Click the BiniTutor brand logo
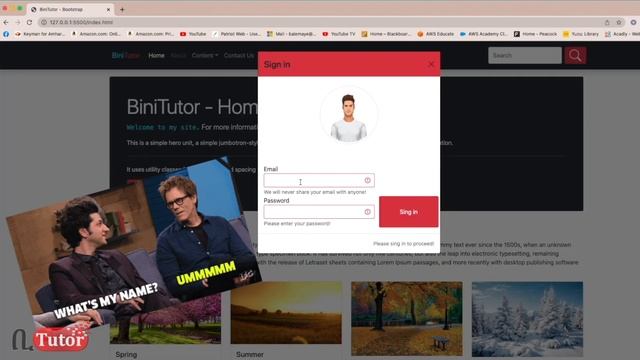The height and width of the screenshot is (360, 640). [x=126, y=56]
